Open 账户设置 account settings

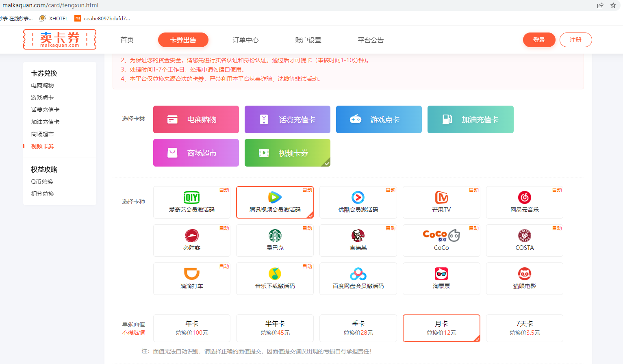[308, 40]
